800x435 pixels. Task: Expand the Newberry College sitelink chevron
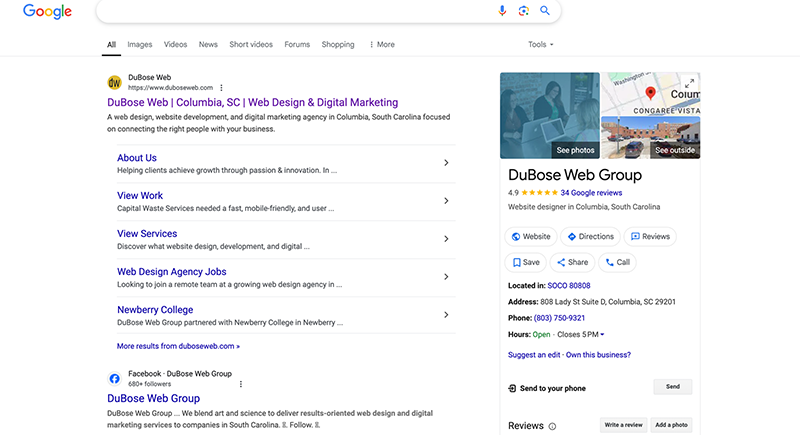click(446, 315)
